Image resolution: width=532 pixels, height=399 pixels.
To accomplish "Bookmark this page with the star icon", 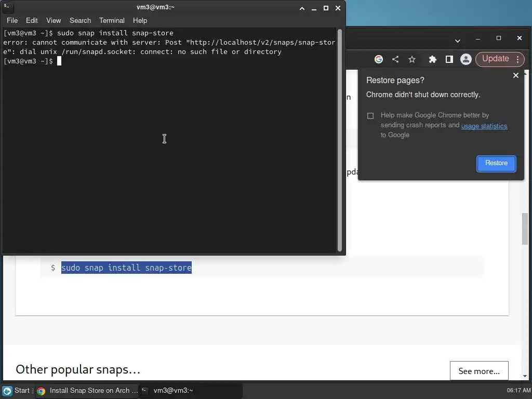I will [x=412, y=59].
